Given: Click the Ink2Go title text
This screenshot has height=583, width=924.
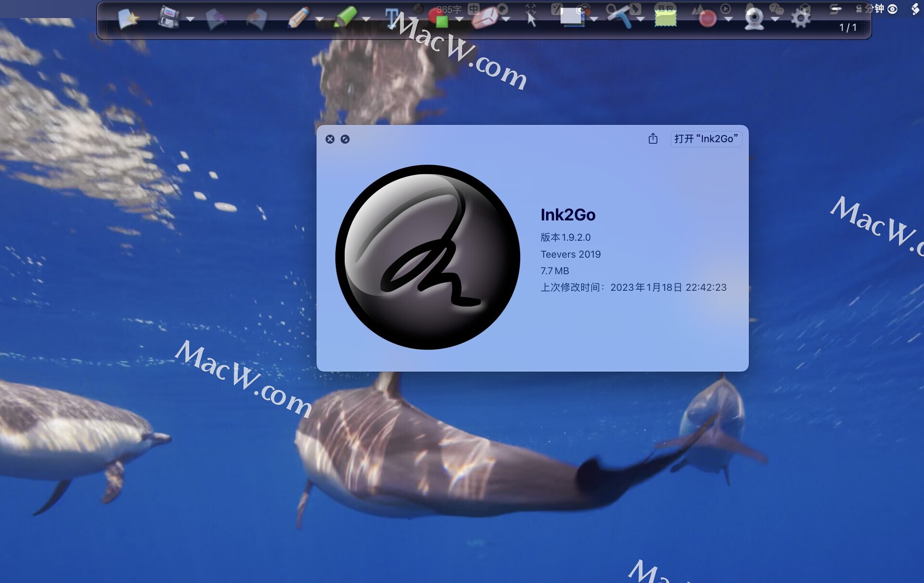Looking at the screenshot, I should pyautogui.click(x=568, y=215).
